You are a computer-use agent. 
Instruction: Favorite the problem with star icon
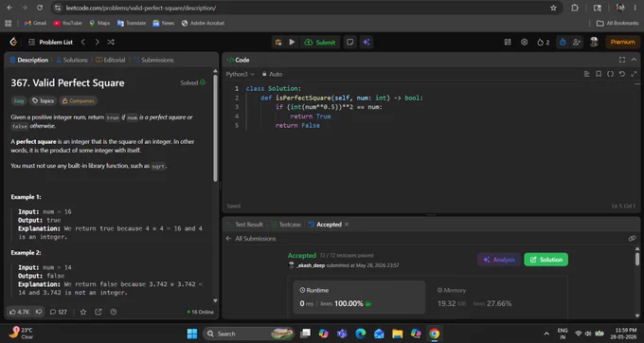pos(83,312)
